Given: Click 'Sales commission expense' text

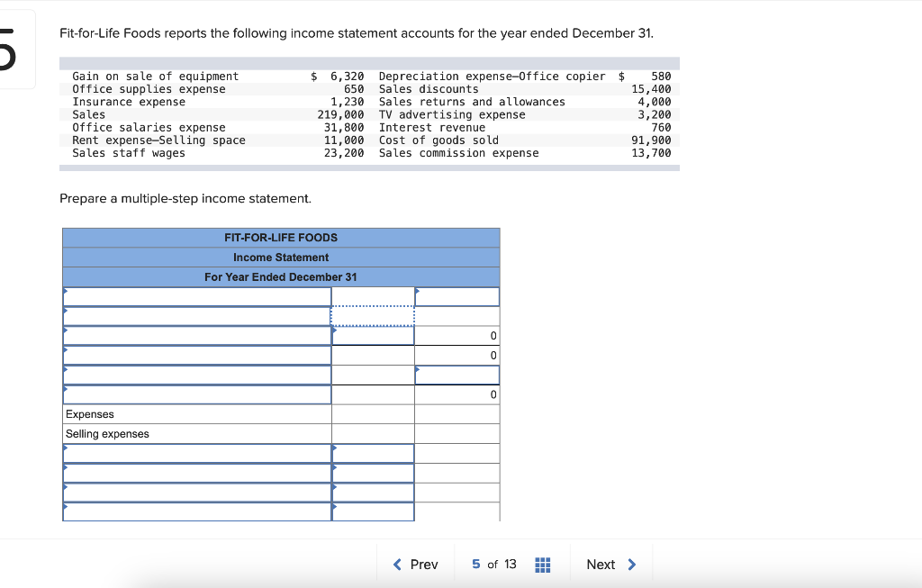Looking at the screenshot, I should (x=458, y=153).
